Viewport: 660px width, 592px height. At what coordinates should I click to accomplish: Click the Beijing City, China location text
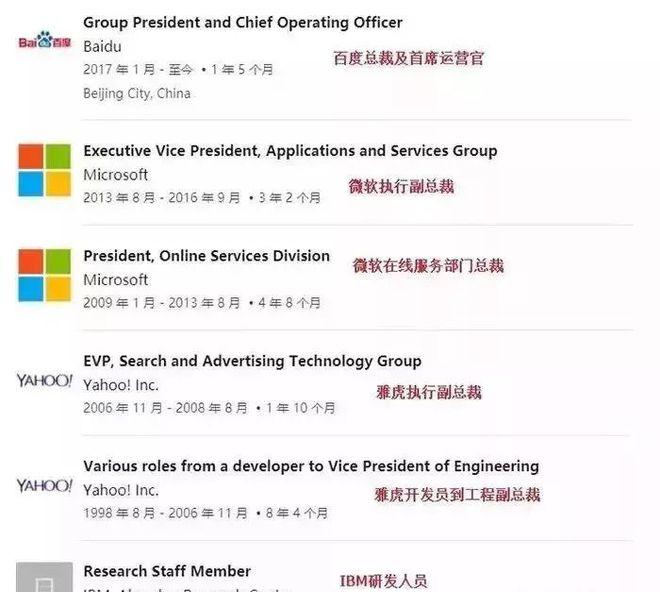[x=137, y=93]
